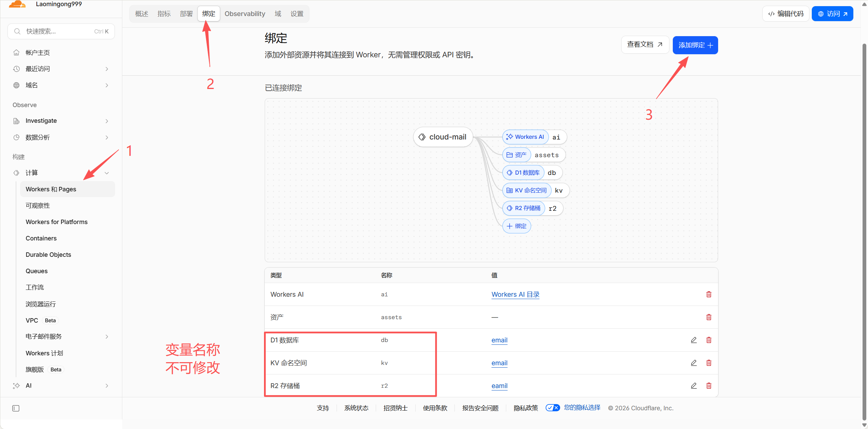Click 隐私政策 footer link

click(x=526, y=408)
